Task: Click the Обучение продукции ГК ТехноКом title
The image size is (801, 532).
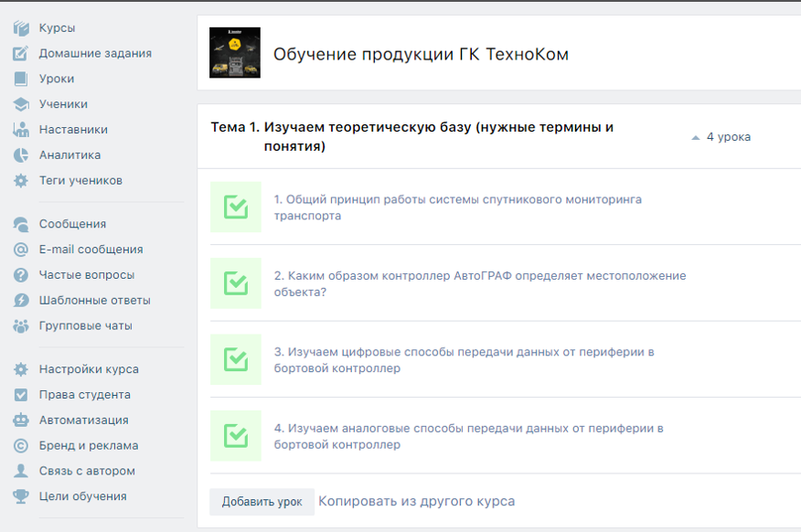Action: pyautogui.click(x=421, y=54)
